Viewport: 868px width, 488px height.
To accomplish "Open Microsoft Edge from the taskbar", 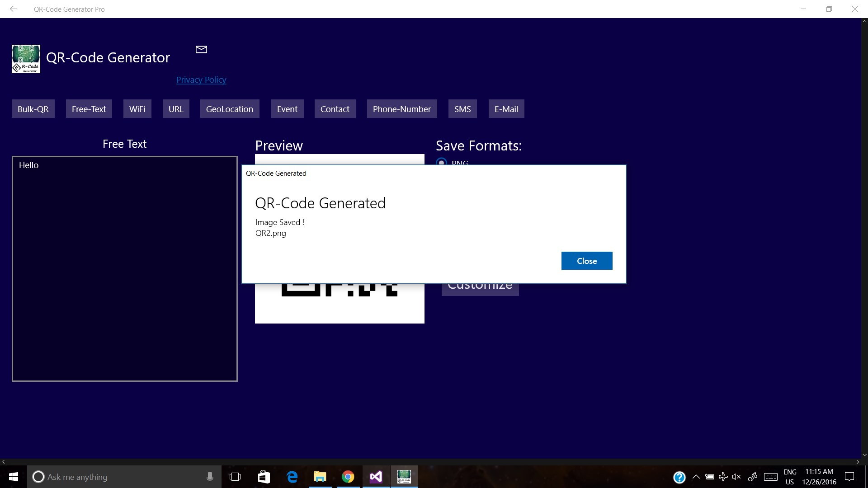I will [292, 477].
